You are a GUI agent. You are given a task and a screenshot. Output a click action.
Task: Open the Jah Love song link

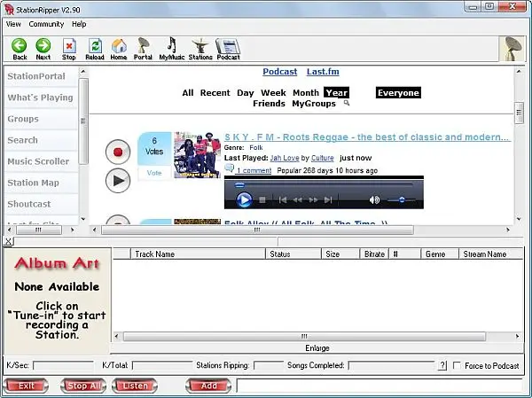285,158
